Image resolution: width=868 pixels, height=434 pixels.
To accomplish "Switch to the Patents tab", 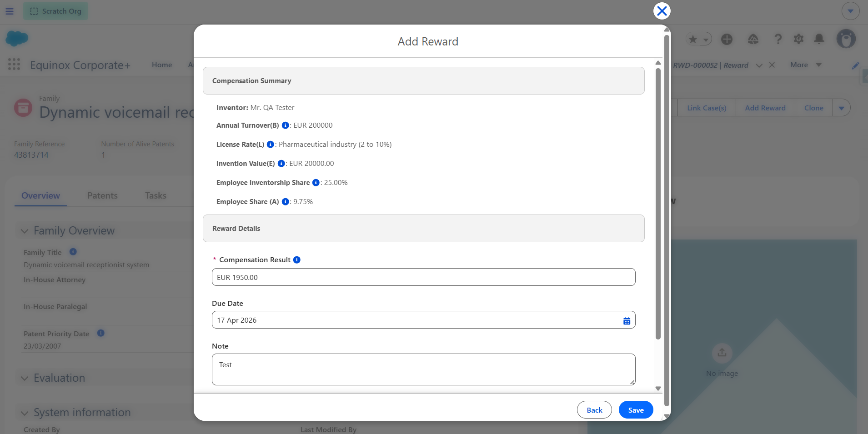I will 102,196.
